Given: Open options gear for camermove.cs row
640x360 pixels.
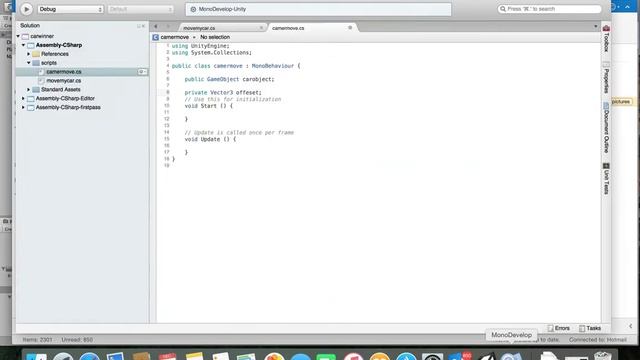Looking at the screenshot, I should 142,72.
